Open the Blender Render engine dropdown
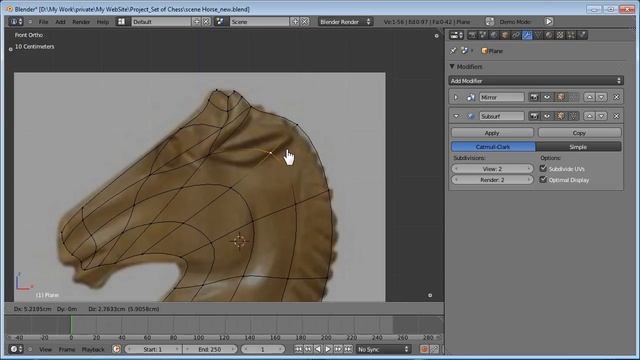 [345, 22]
